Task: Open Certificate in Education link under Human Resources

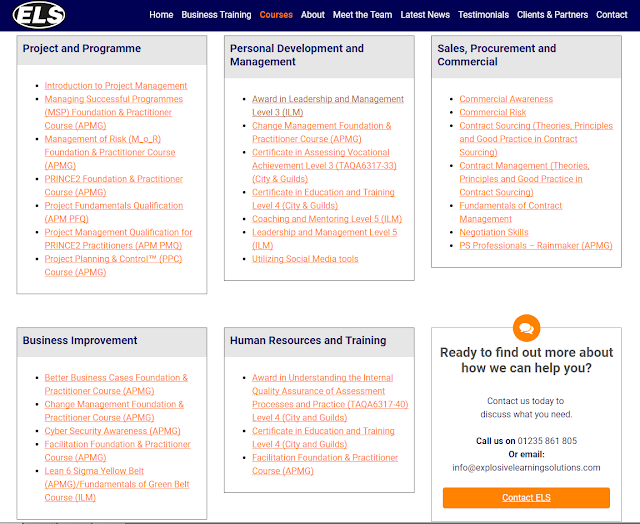Action: [x=323, y=437]
